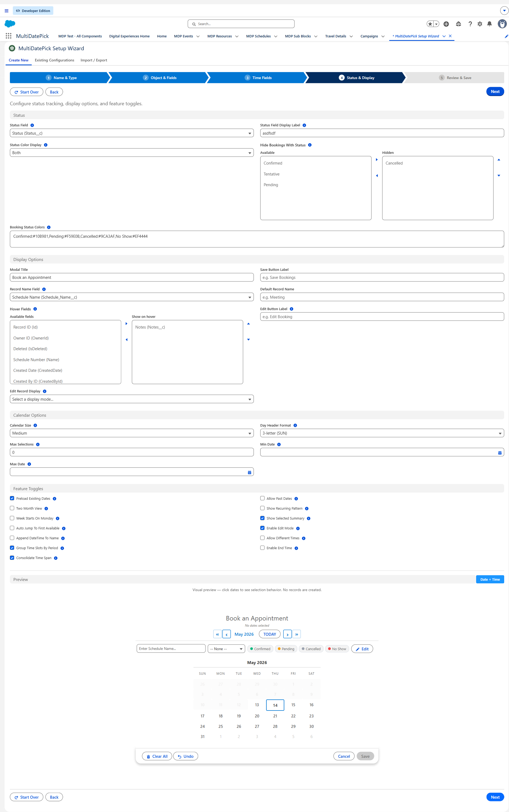Move field to Show on hover arrow
Image resolution: width=509 pixels, height=812 pixels.
click(126, 323)
